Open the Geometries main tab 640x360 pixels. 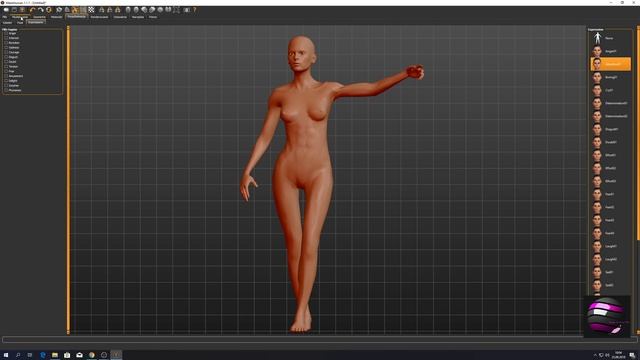point(40,17)
